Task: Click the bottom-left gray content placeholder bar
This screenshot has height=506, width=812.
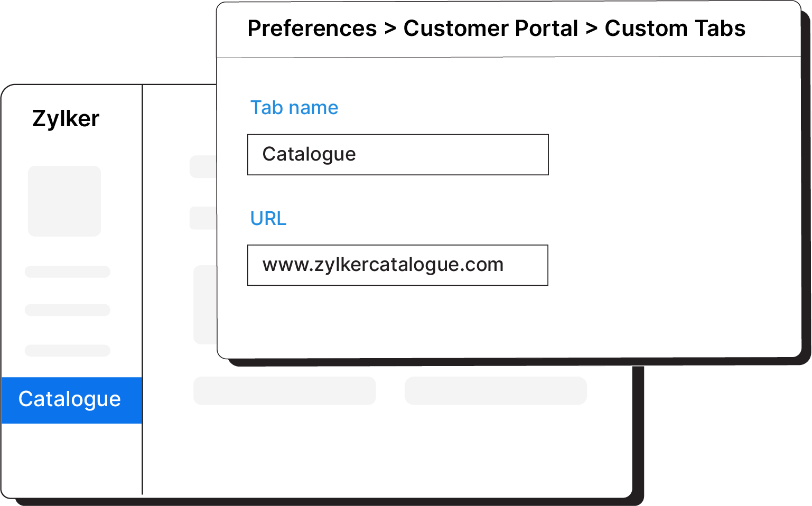Action: tap(284, 391)
